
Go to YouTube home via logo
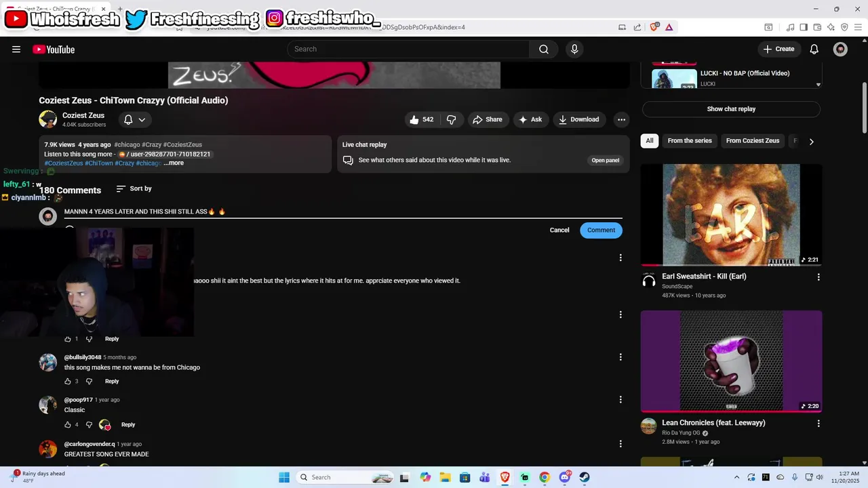pyautogui.click(x=54, y=49)
